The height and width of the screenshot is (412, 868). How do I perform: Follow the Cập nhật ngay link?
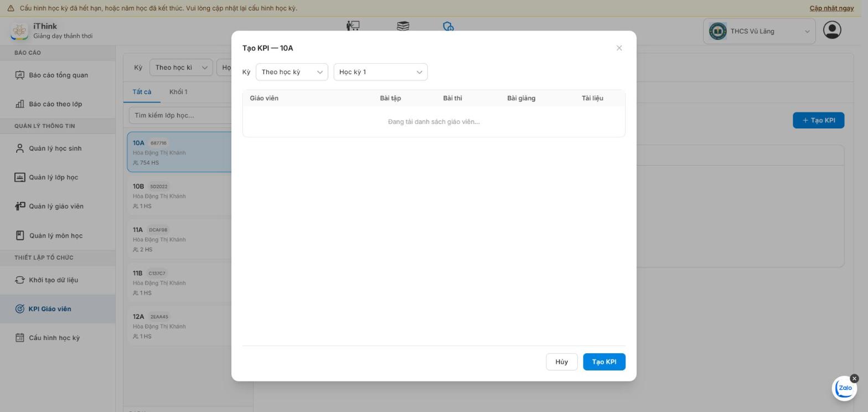831,8
